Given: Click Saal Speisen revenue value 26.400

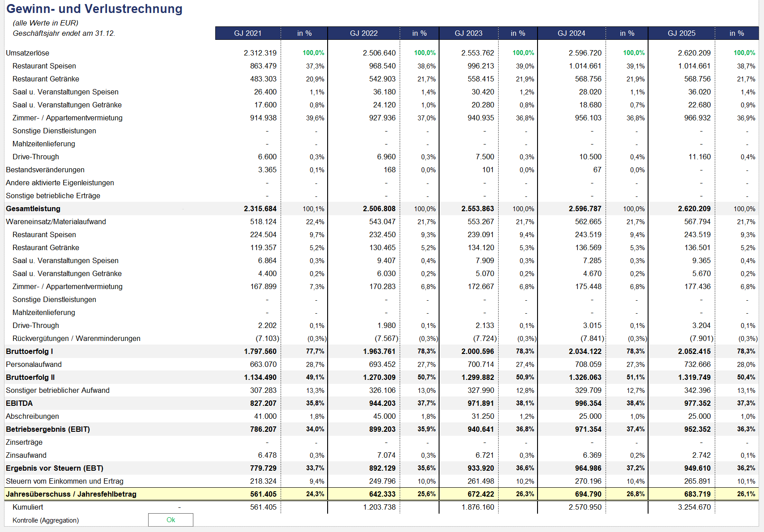Looking at the screenshot, I should 265,92.
